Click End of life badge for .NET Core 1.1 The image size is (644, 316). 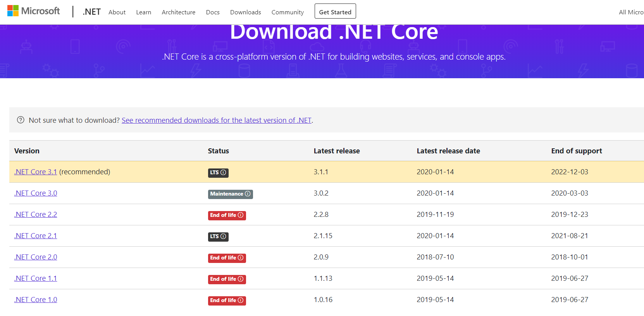[x=227, y=279]
